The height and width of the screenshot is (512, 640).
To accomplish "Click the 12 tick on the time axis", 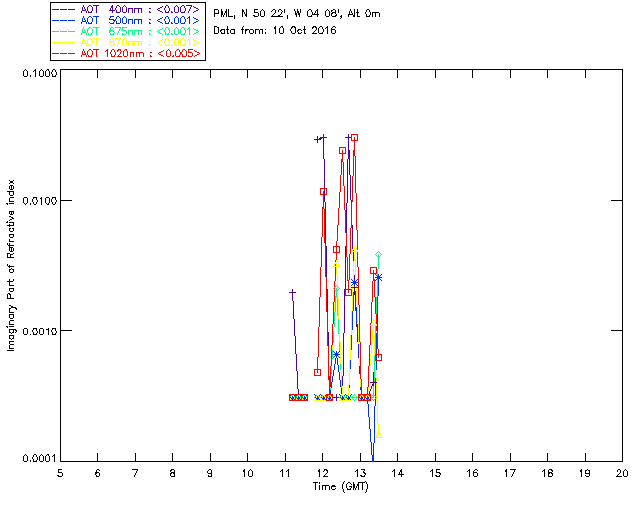I will pos(322,472).
